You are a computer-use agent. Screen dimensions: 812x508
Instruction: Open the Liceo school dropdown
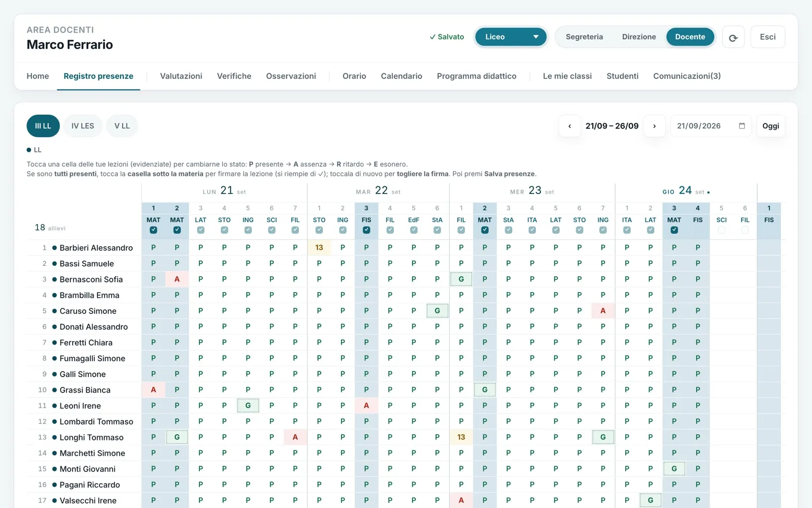[x=511, y=37]
